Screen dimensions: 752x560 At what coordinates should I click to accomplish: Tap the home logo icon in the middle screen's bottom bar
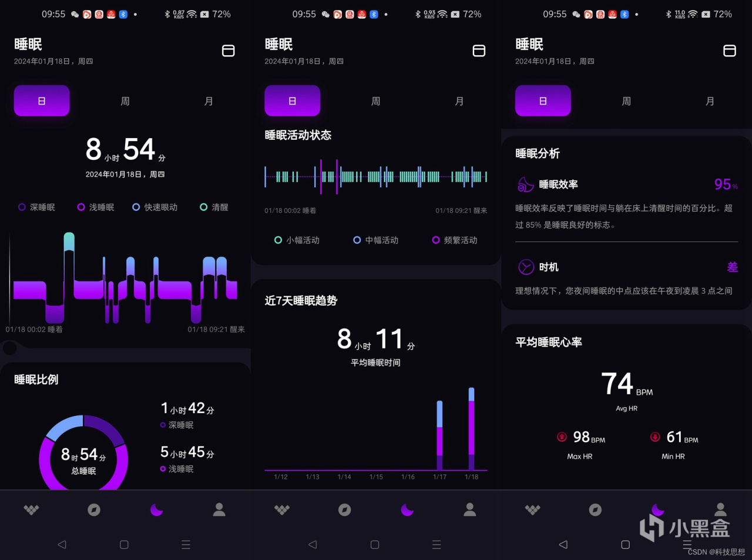282,509
